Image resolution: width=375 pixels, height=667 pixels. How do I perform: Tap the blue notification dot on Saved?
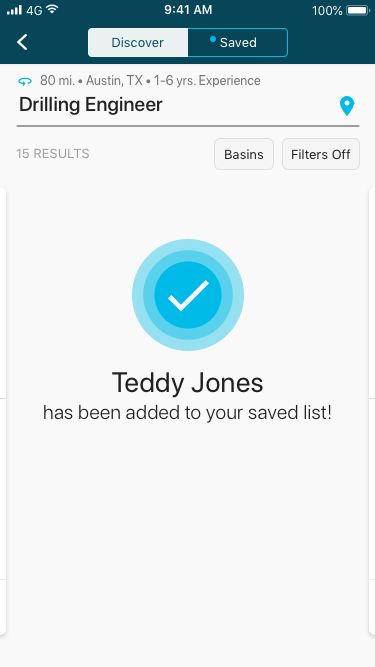pos(213,39)
